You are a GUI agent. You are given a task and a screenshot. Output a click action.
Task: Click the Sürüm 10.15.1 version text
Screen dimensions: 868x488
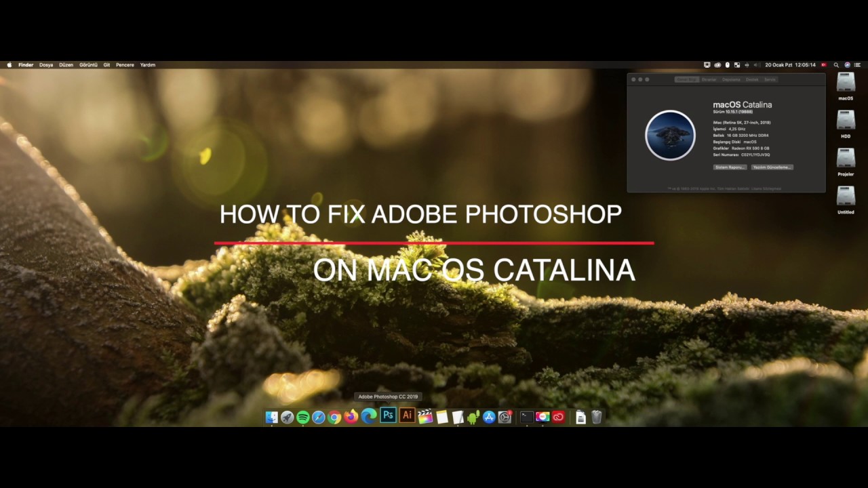pos(733,111)
